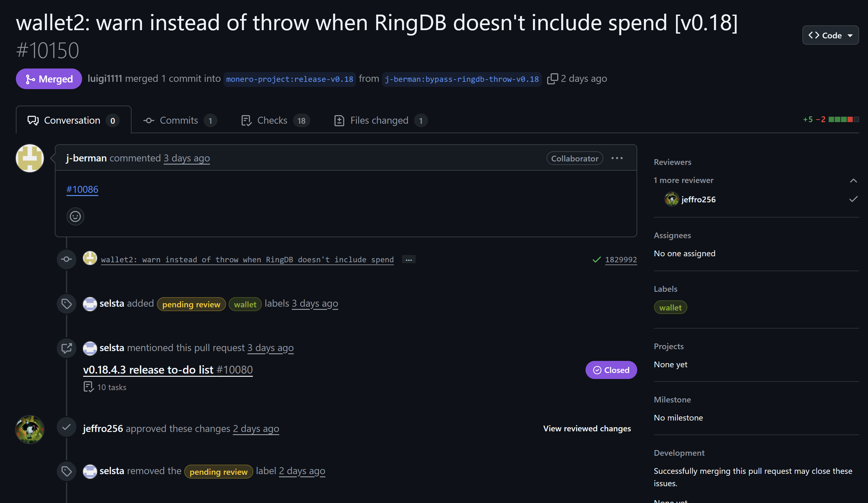This screenshot has width=868, height=503.
Task: Open the Files changed tab
Action: coord(379,120)
